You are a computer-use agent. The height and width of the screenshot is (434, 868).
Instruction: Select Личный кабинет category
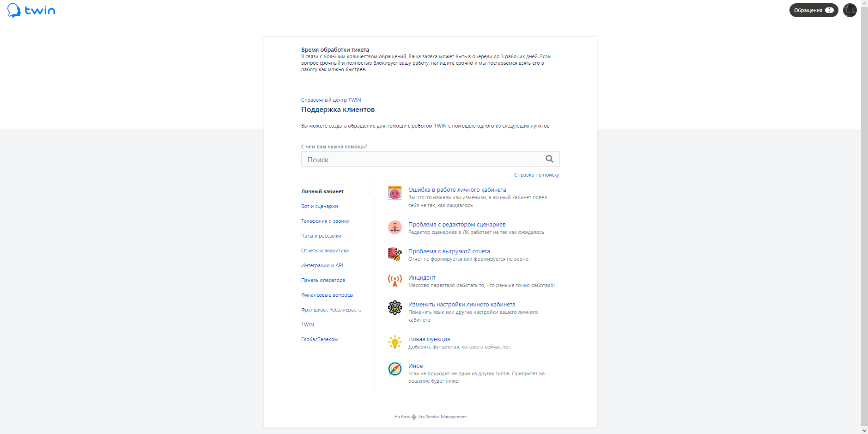tap(322, 191)
